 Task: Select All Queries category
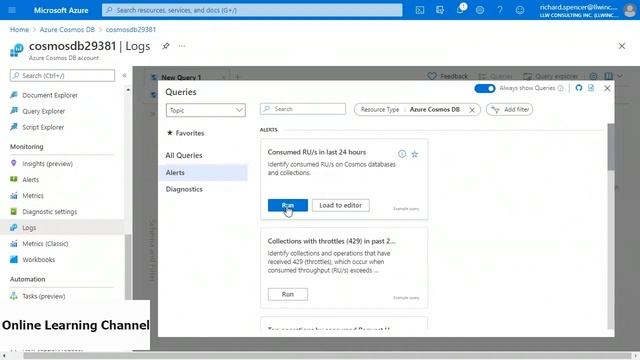(184, 156)
